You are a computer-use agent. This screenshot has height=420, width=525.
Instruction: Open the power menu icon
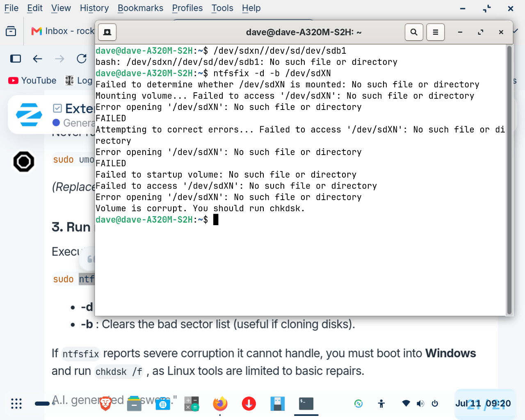pos(435,404)
